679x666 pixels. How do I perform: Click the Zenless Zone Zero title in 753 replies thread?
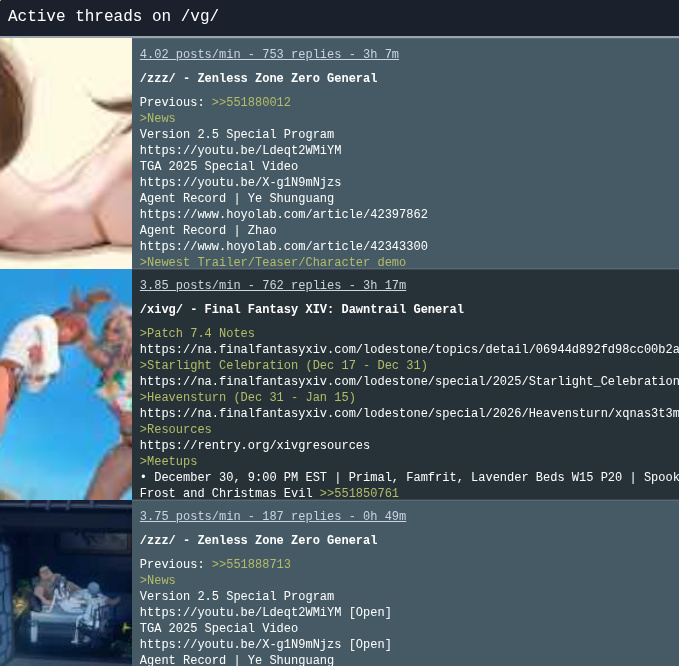[x=258, y=78]
